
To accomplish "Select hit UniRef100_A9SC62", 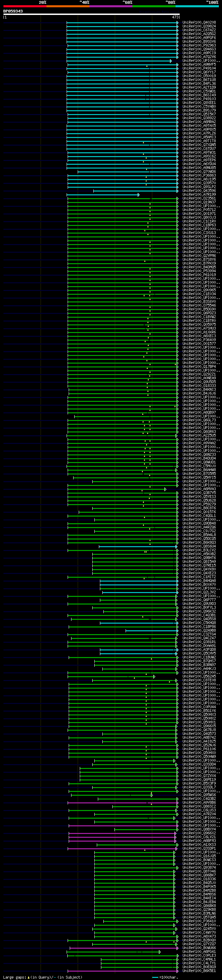I will tap(199, 156).
